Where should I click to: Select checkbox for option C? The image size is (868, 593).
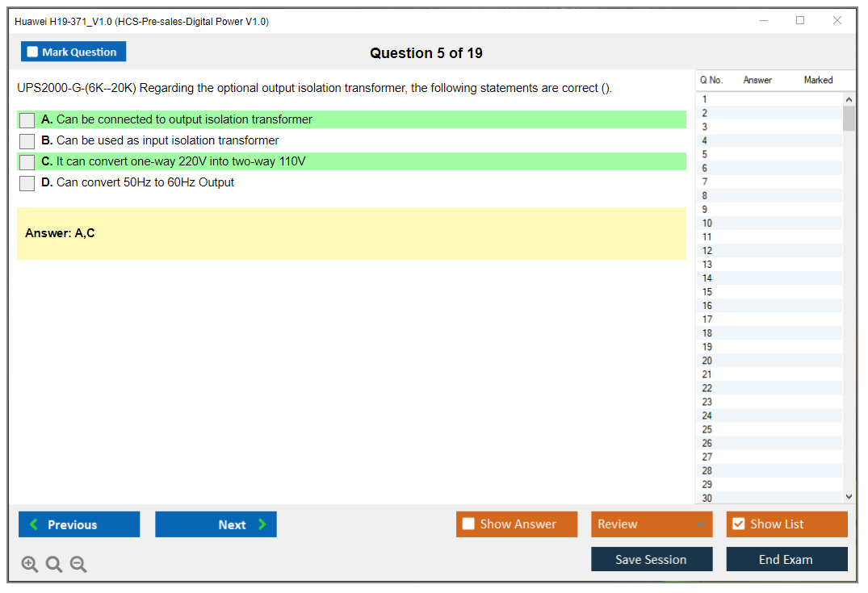click(27, 162)
